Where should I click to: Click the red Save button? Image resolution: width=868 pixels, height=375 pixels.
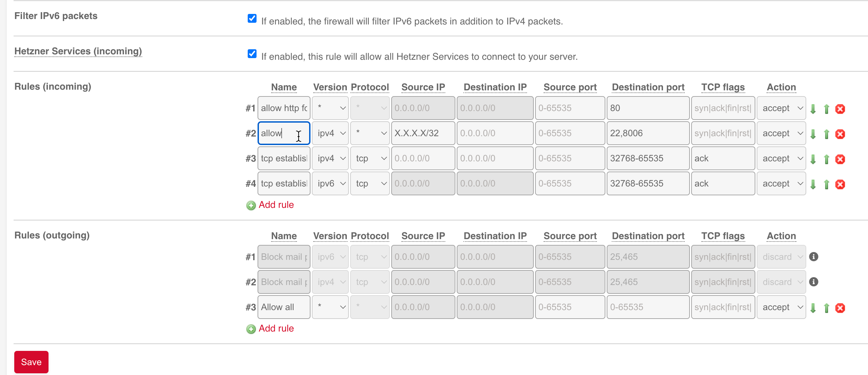tap(31, 362)
